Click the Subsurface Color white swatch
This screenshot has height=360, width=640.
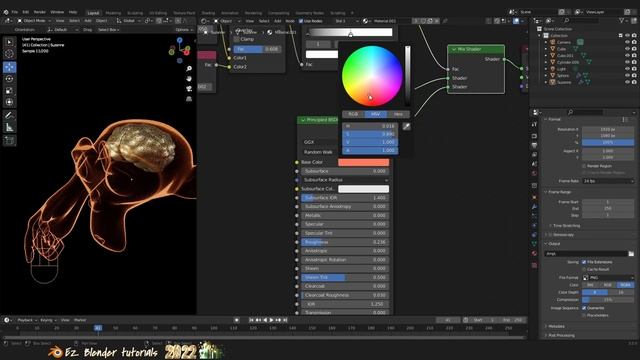(363, 189)
